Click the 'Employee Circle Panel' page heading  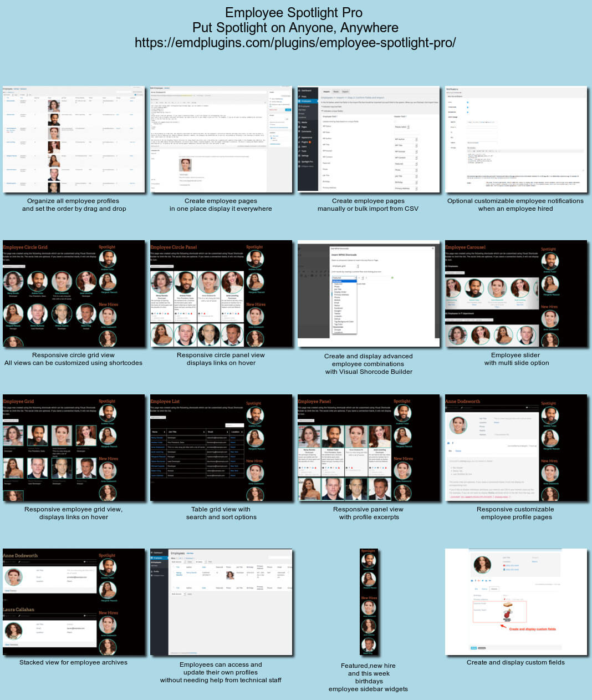coord(173,247)
